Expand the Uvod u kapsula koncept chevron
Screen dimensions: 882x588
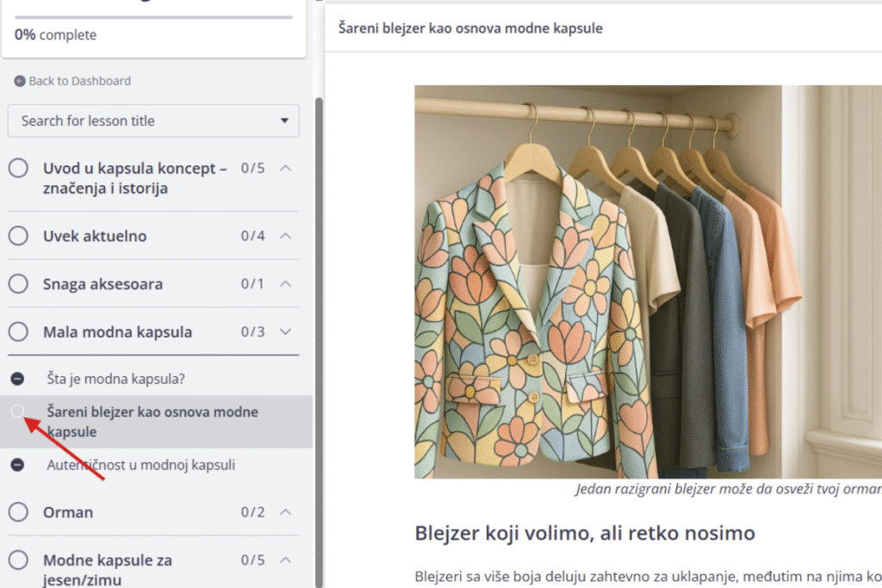(287, 168)
